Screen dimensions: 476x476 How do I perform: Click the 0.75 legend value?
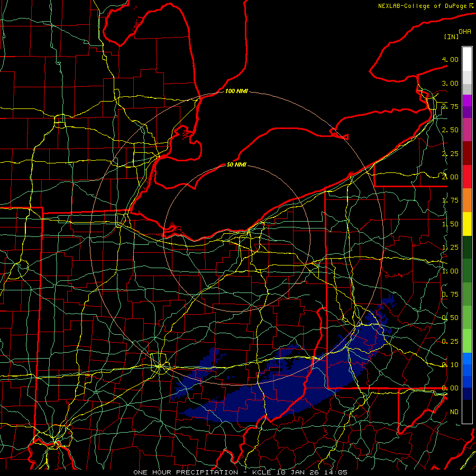coord(450,295)
